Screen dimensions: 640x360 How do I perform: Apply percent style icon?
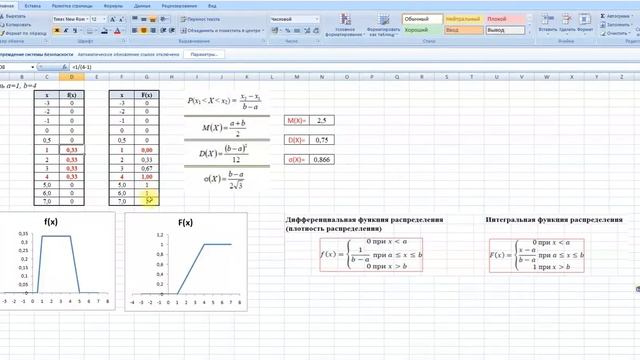[288, 31]
